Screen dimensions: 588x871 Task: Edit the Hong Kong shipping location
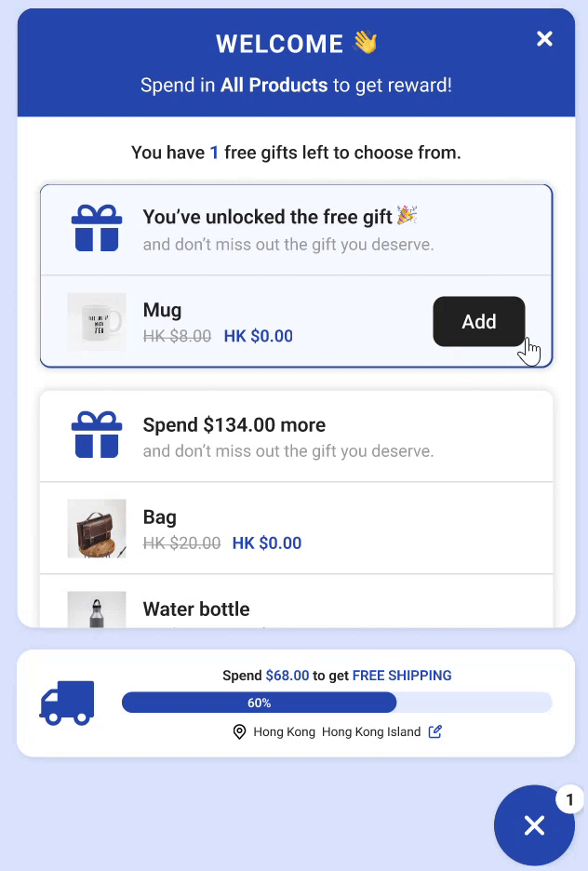click(434, 732)
